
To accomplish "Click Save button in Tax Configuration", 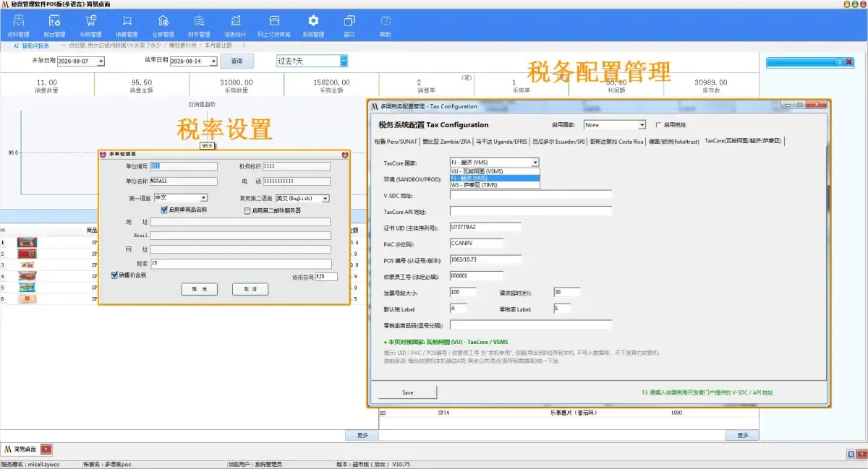I will (408, 392).
